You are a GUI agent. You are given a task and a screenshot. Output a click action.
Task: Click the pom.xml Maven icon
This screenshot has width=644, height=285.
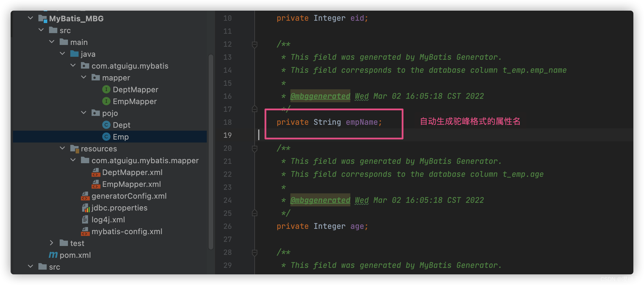53,255
